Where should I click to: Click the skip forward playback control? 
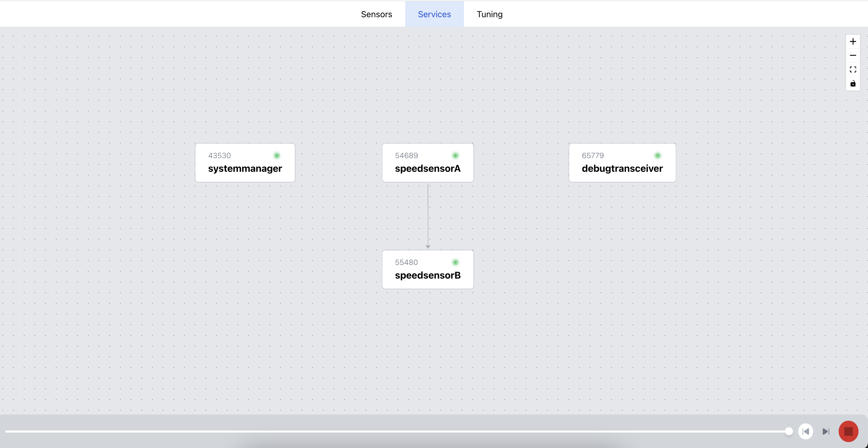[x=826, y=431]
